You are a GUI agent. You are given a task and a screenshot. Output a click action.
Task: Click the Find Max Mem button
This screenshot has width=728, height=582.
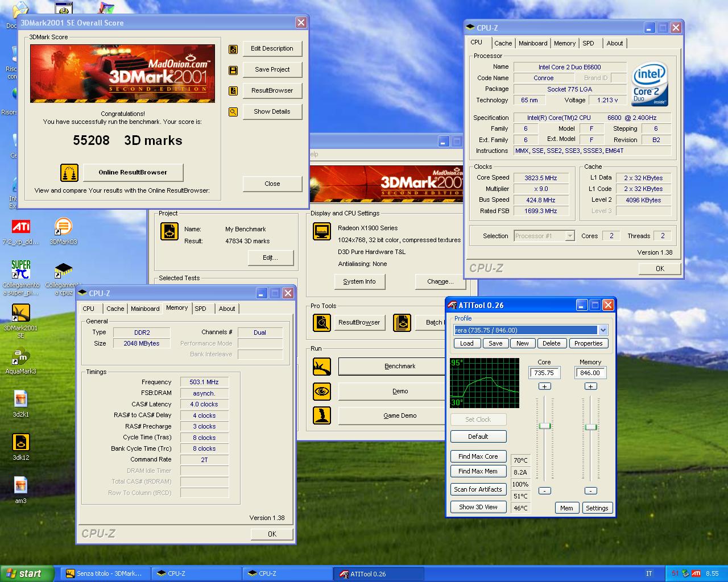point(478,471)
